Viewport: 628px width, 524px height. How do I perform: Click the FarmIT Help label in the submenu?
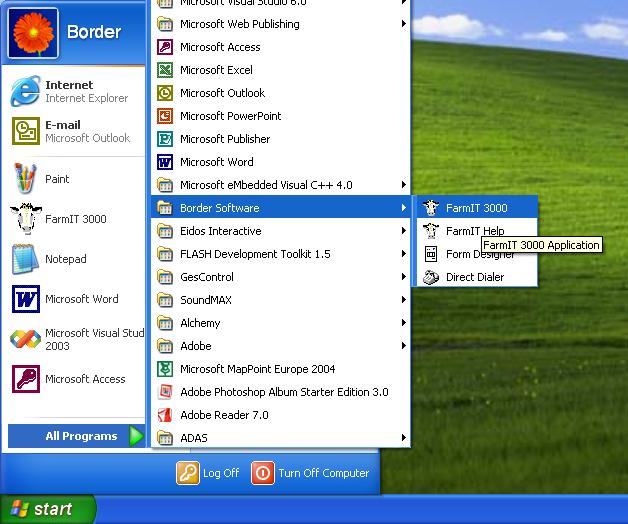(x=475, y=231)
